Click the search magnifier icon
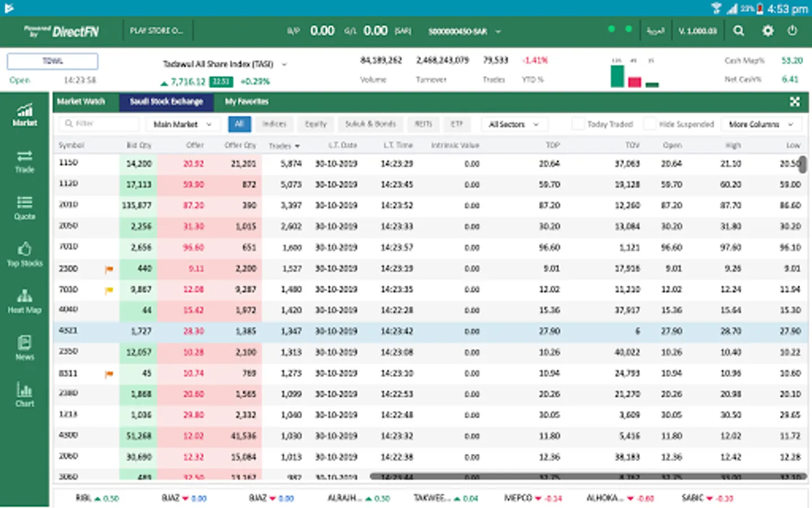Screen dimensions: 812x508 coord(739,31)
